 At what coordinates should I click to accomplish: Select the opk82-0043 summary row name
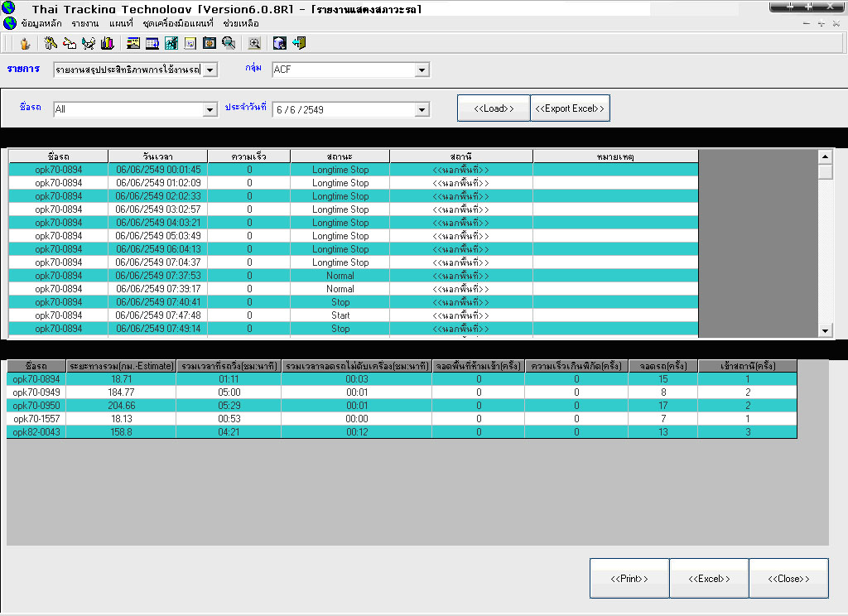click(36, 432)
